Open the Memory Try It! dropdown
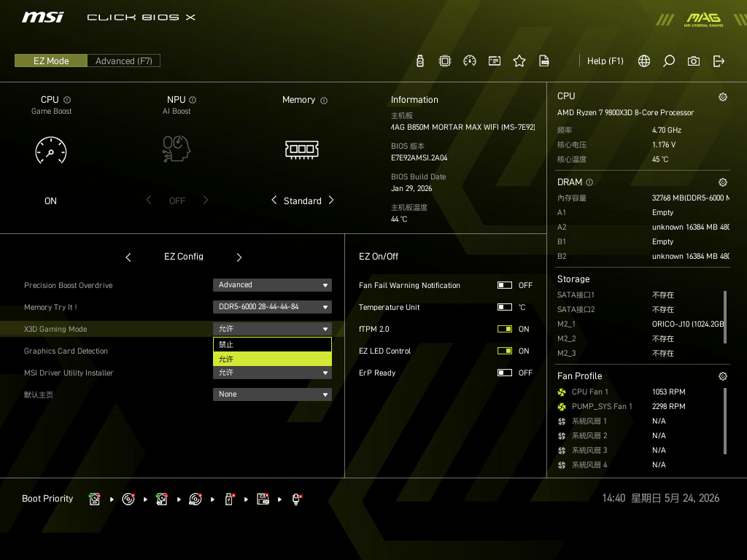747x560 pixels. [x=272, y=307]
